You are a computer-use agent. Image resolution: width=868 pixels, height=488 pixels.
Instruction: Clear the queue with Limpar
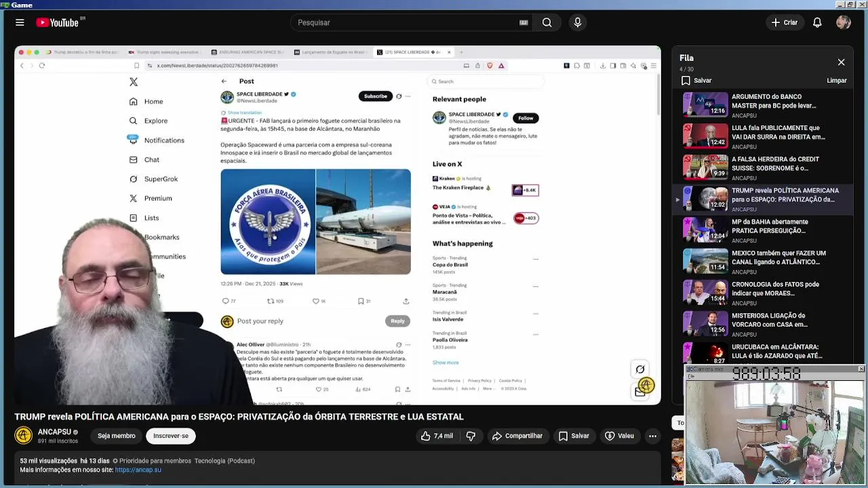coord(836,81)
